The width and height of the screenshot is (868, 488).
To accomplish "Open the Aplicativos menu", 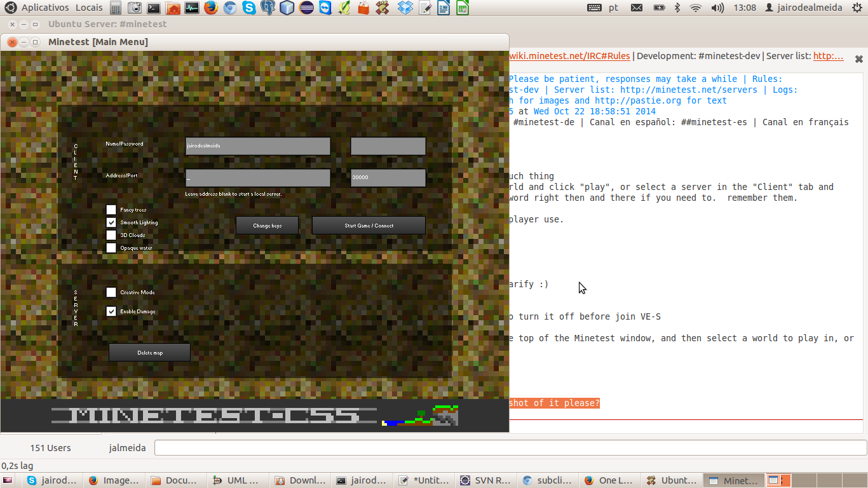I will 44,8.
